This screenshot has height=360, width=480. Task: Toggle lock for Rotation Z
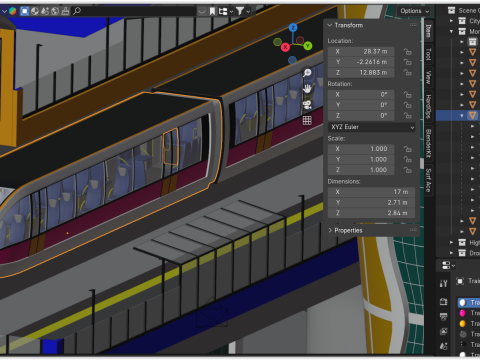[408, 116]
